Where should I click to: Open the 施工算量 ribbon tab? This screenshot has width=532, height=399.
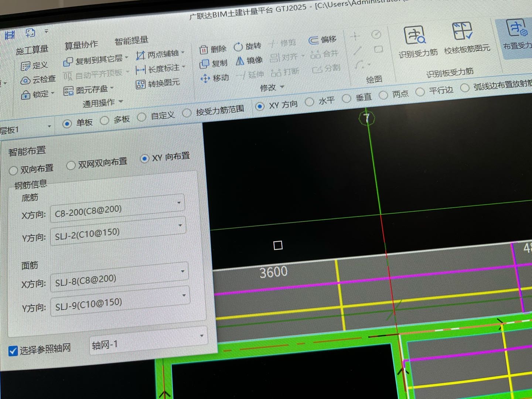click(x=32, y=50)
